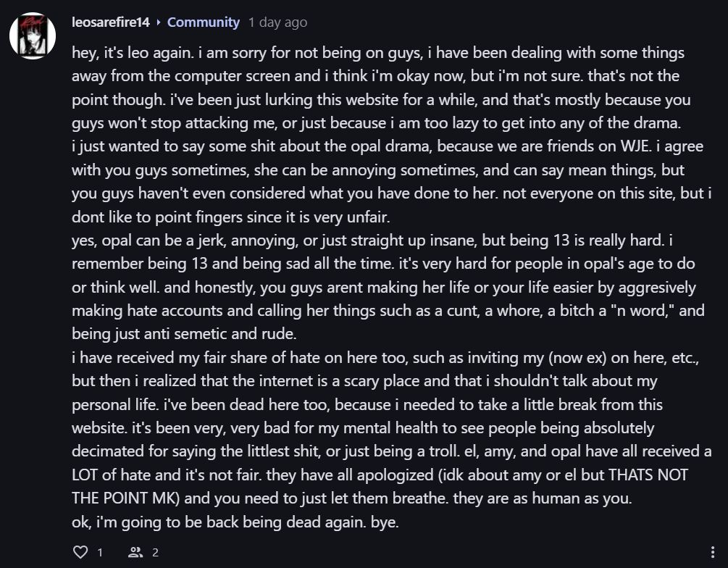Click the like count "1" beside the heart
Image resolution: width=728 pixels, height=568 pixels.
click(100, 552)
